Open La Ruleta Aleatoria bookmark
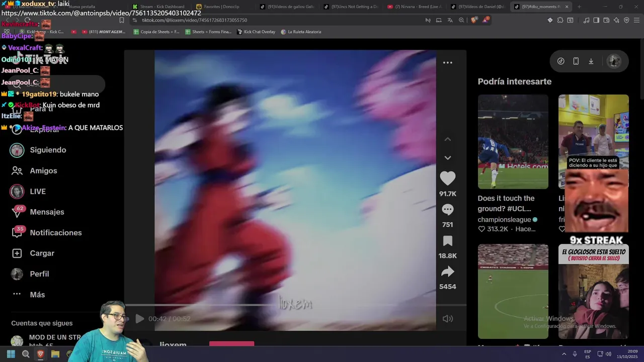The width and height of the screenshot is (644, 362). click(301, 32)
